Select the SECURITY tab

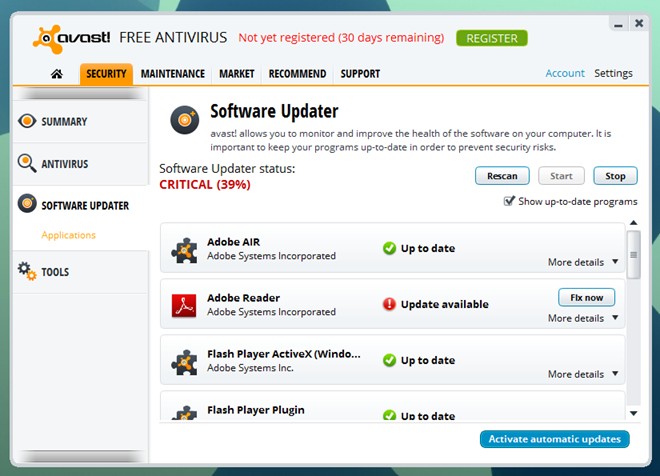point(106,74)
